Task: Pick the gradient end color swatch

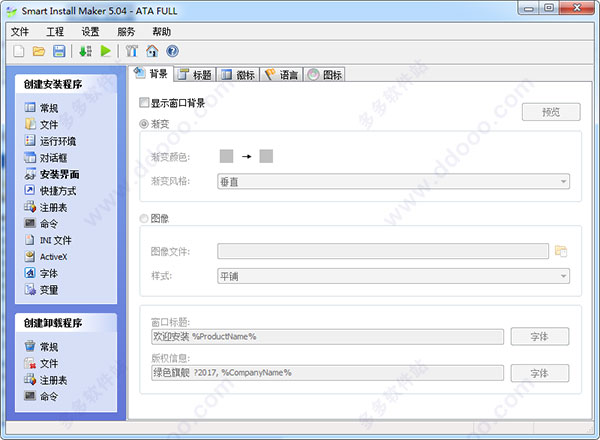Action: pyautogui.click(x=266, y=156)
